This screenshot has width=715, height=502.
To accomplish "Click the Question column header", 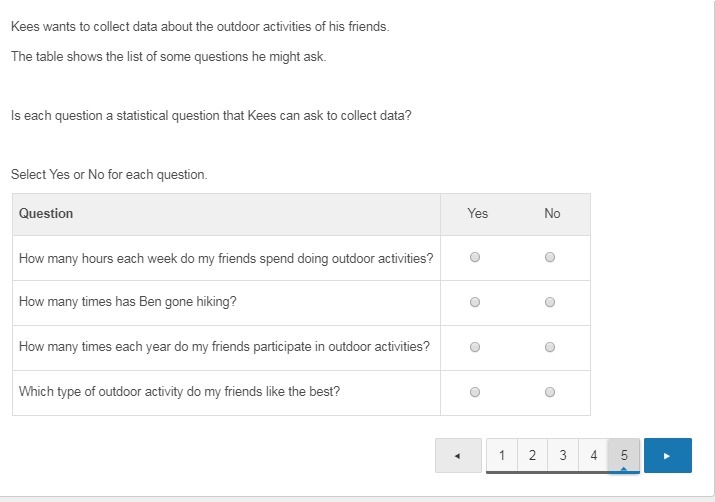I will tap(46, 213).
